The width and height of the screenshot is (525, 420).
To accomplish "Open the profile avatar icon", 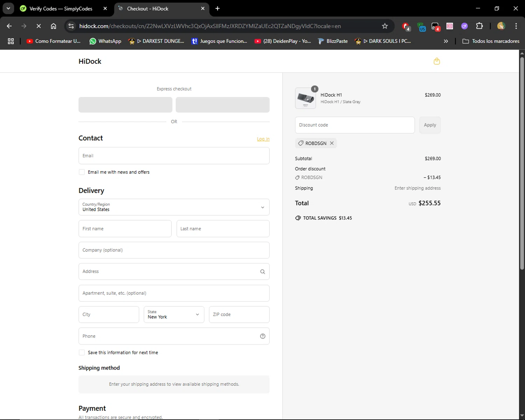I will (501, 26).
